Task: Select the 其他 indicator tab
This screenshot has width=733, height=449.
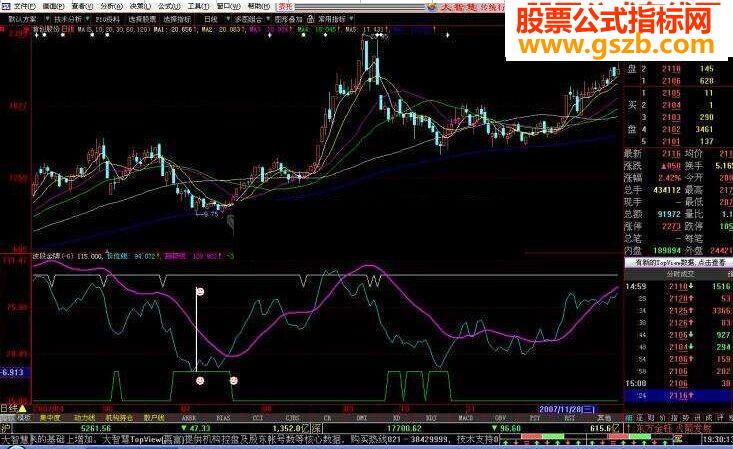Action: coord(604,418)
